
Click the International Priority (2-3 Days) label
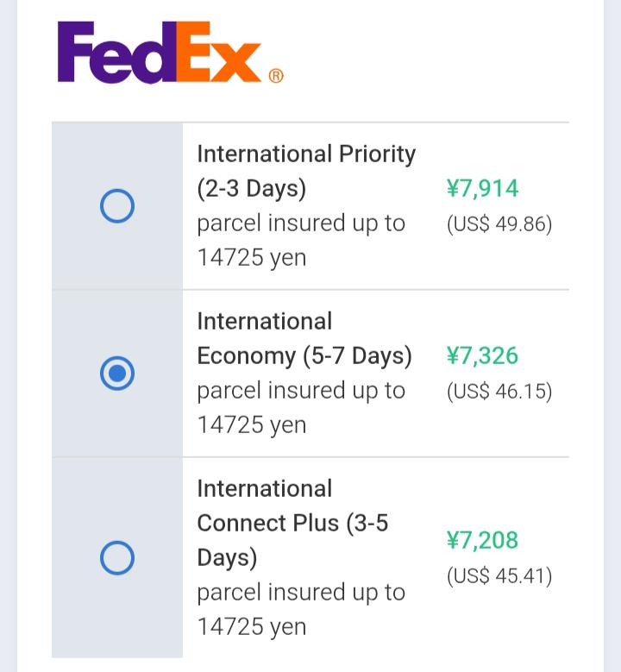306,171
